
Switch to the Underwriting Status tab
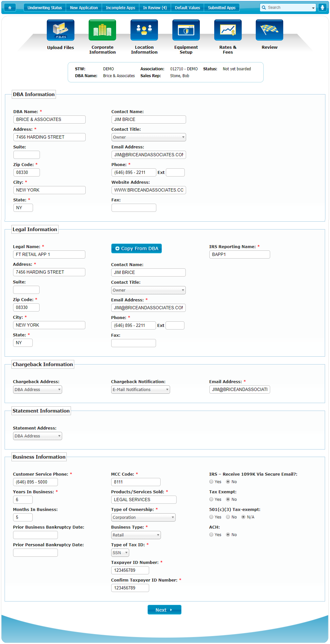(x=45, y=8)
